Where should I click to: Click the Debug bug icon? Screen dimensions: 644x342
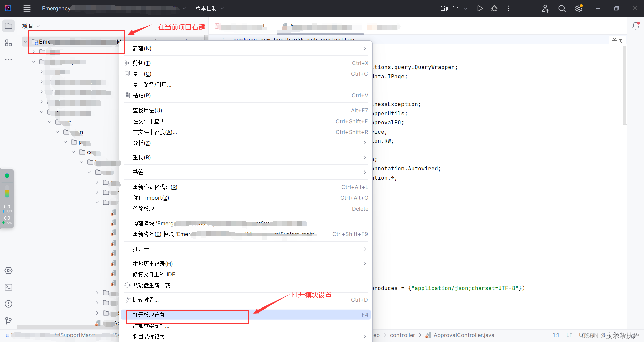coord(494,8)
